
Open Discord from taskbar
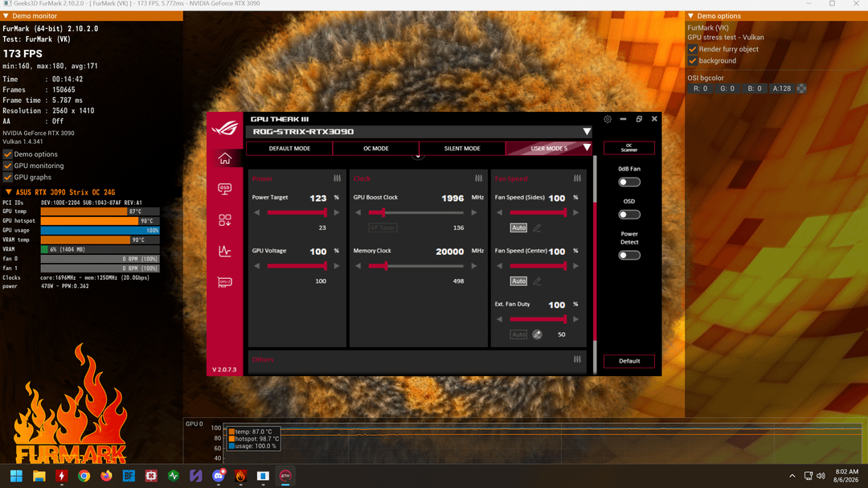pyautogui.click(x=219, y=476)
